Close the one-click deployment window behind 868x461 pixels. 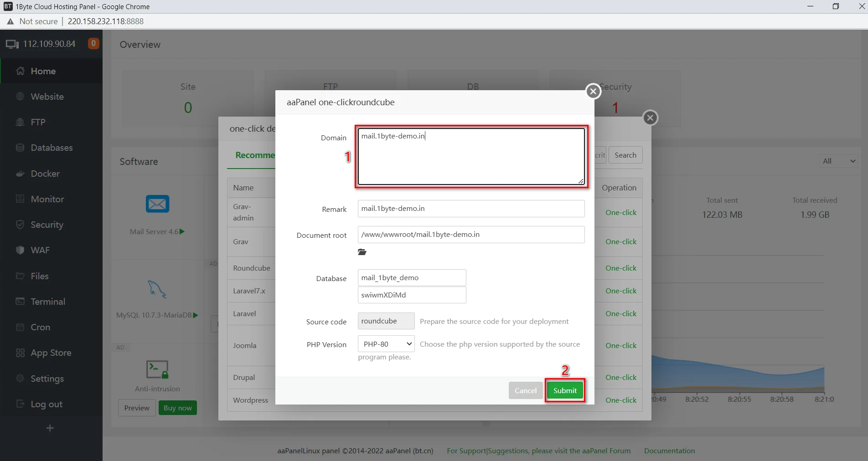click(x=651, y=118)
